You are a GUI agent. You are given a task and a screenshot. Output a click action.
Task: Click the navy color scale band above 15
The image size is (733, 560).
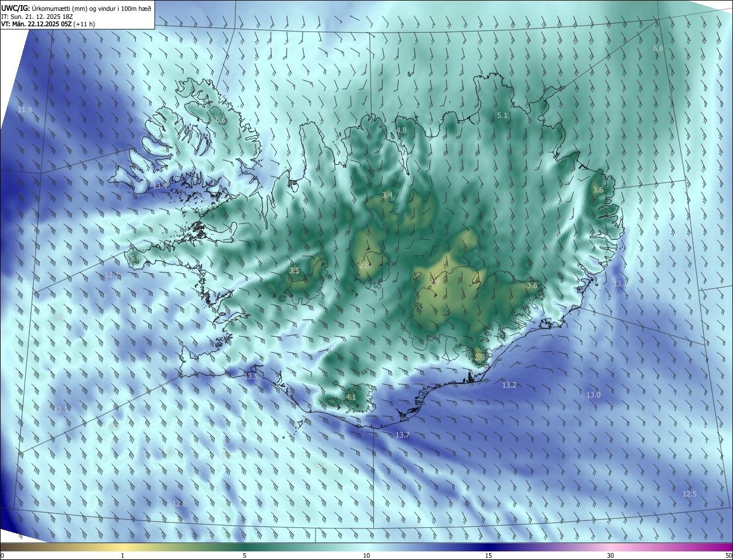coord(488,547)
